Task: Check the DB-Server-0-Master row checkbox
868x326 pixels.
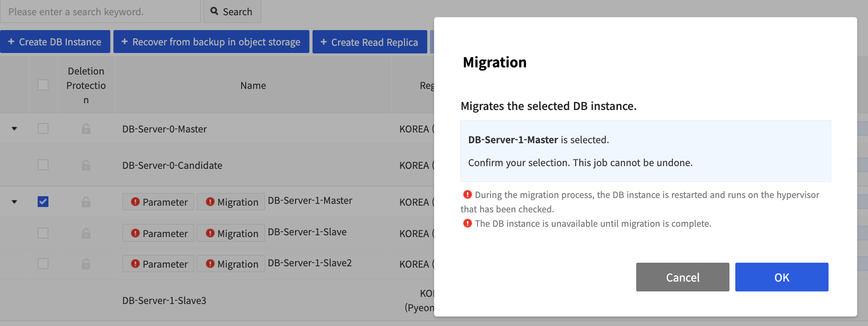Action: pos(43,128)
